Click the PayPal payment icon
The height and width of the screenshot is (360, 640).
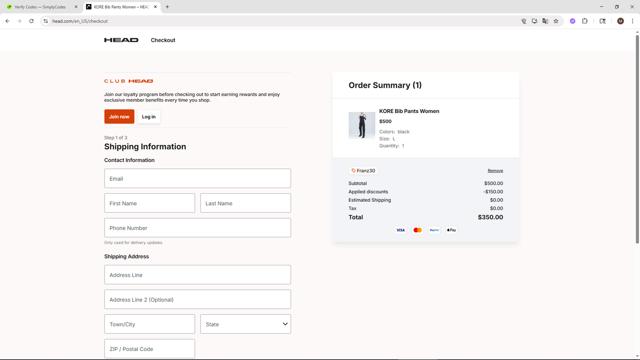434,230
